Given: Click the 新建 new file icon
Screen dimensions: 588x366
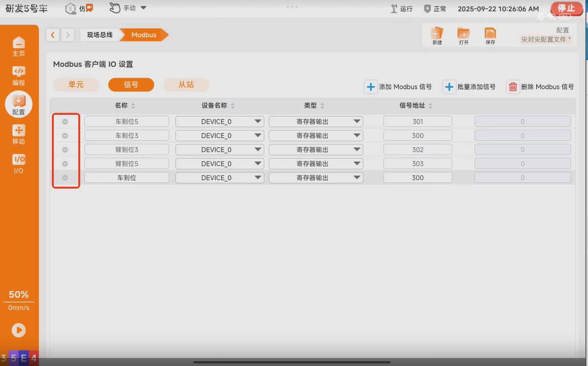Looking at the screenshot, I should point(436,33).
